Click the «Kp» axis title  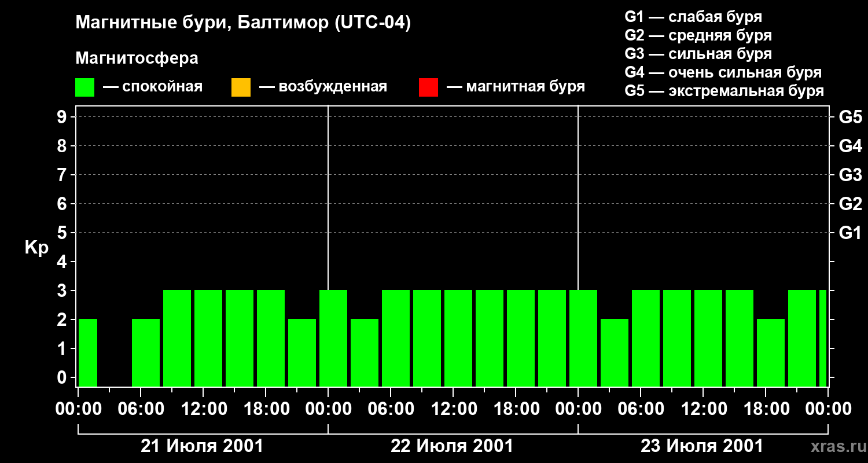pyautogui.click(x=36, y=247)
